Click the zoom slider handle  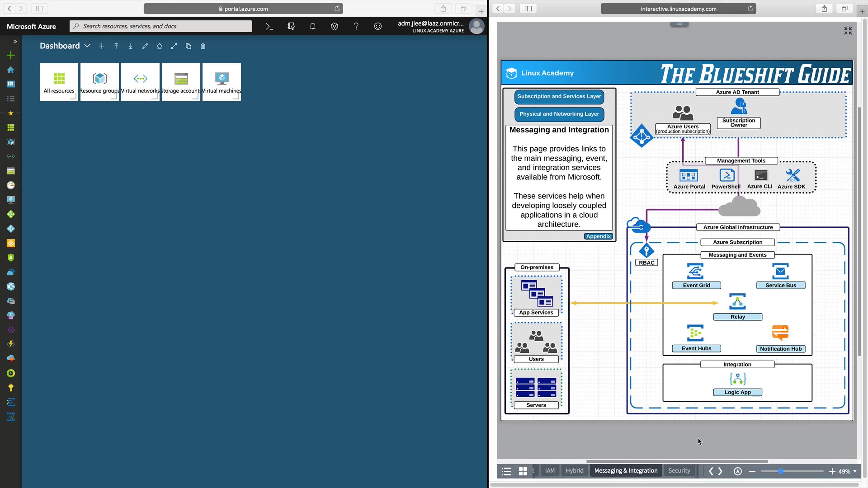tap(780, 471)
